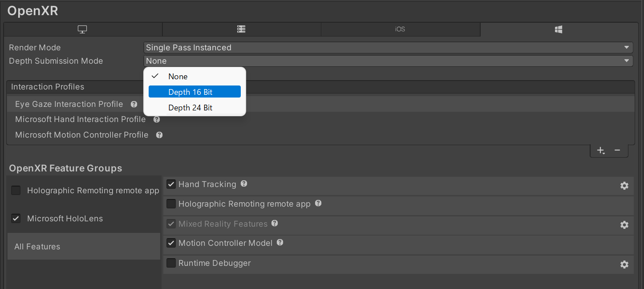Select Microsoft Hand Interaction Profile row
The image size is (644, 289).
click(320, 119)
